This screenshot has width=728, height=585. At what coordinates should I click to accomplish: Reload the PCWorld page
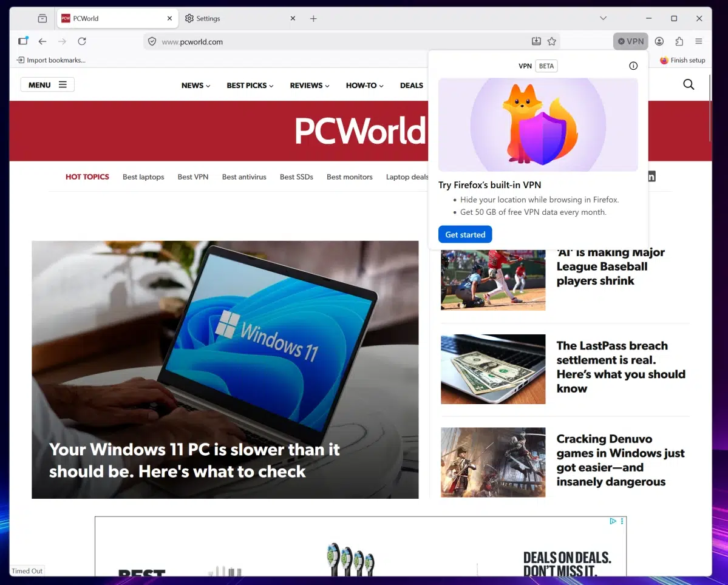coord(81,41)
